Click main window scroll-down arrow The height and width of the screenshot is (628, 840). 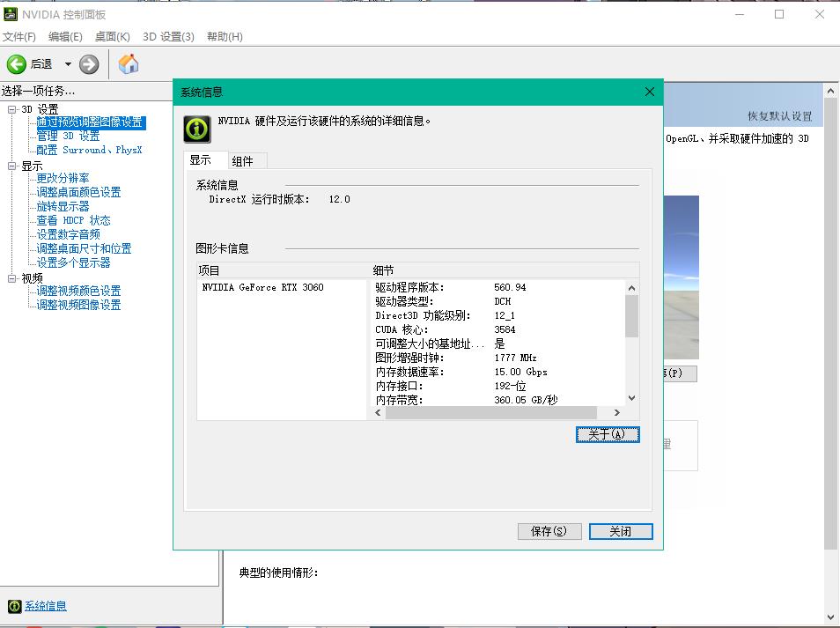click(830, 617)
